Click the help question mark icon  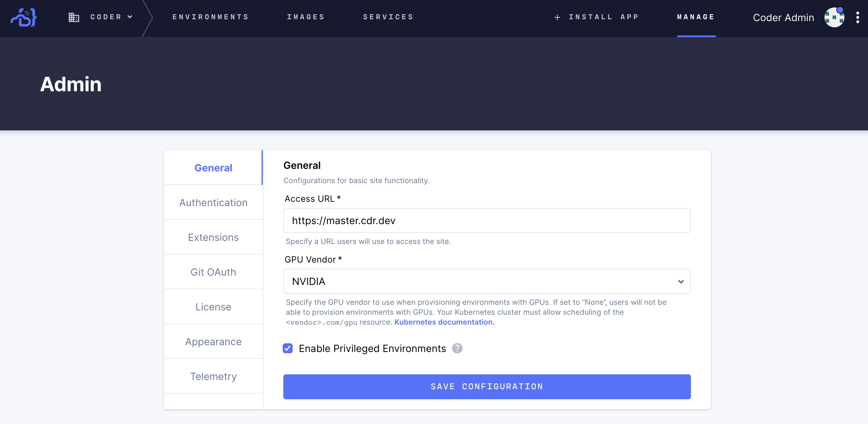click(457, 348)
